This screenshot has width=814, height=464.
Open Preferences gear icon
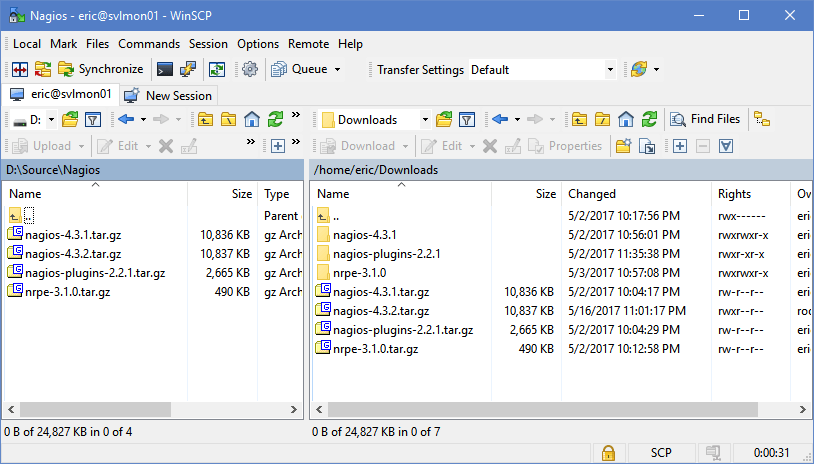pyautogui.click(x=250, y=69)
